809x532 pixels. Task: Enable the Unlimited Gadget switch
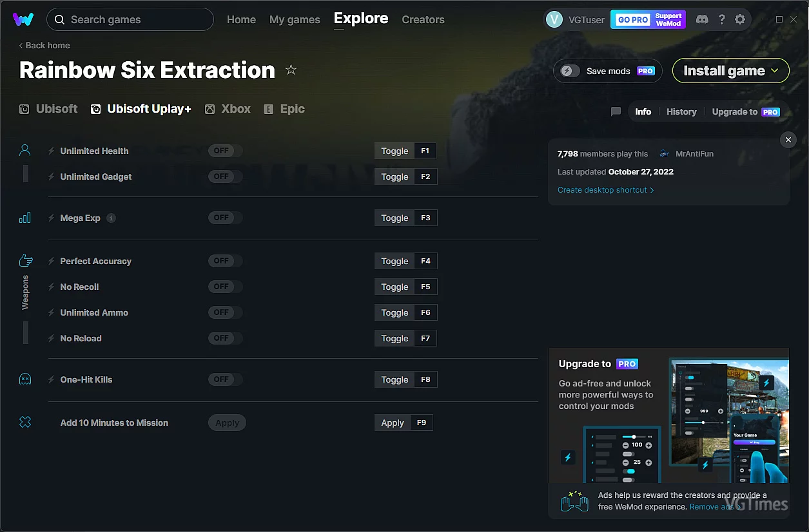225,176
